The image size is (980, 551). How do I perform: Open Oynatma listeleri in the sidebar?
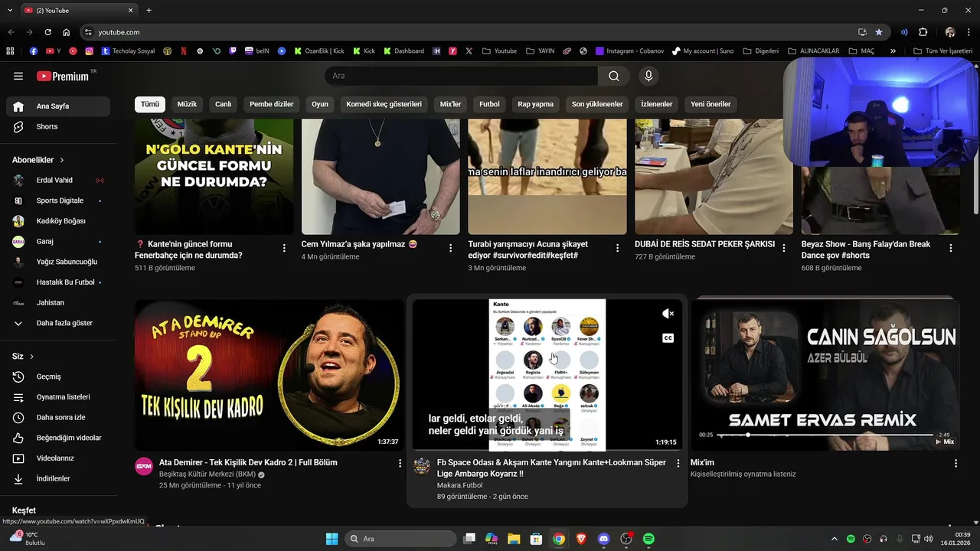coord(57,397)
